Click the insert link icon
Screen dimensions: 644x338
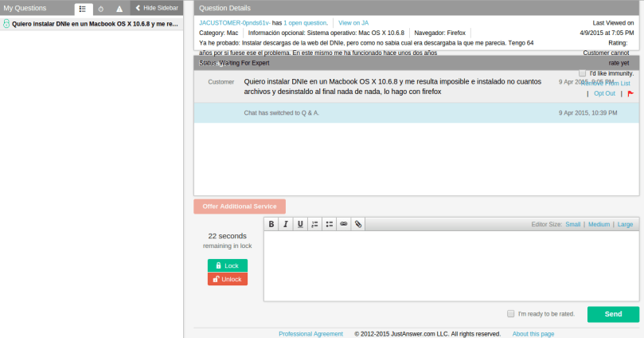point(344,224)
